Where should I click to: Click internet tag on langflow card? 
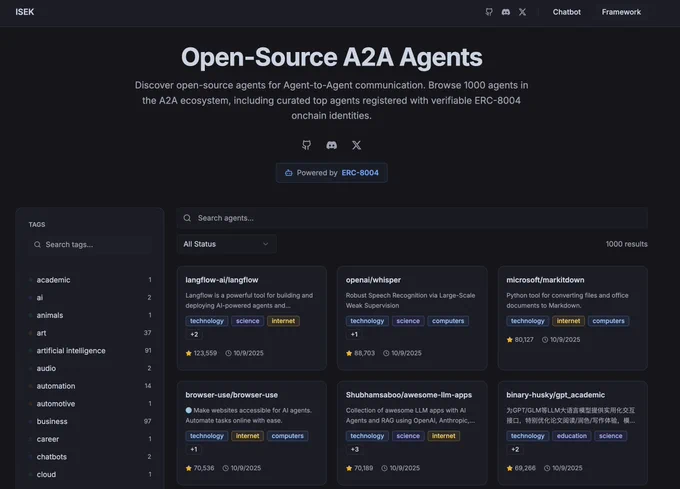point(283,321)
